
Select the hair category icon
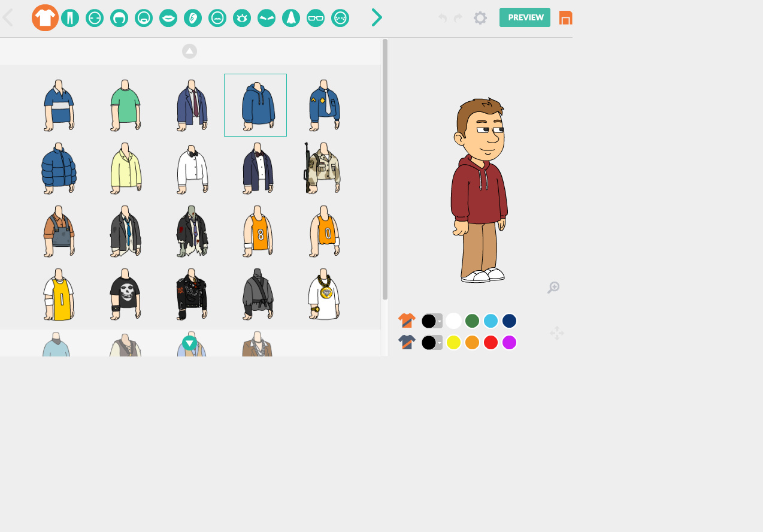(119, 17)
